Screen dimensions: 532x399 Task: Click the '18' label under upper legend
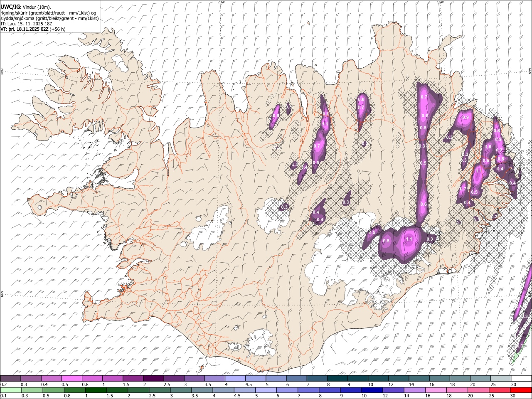point(452,384)
